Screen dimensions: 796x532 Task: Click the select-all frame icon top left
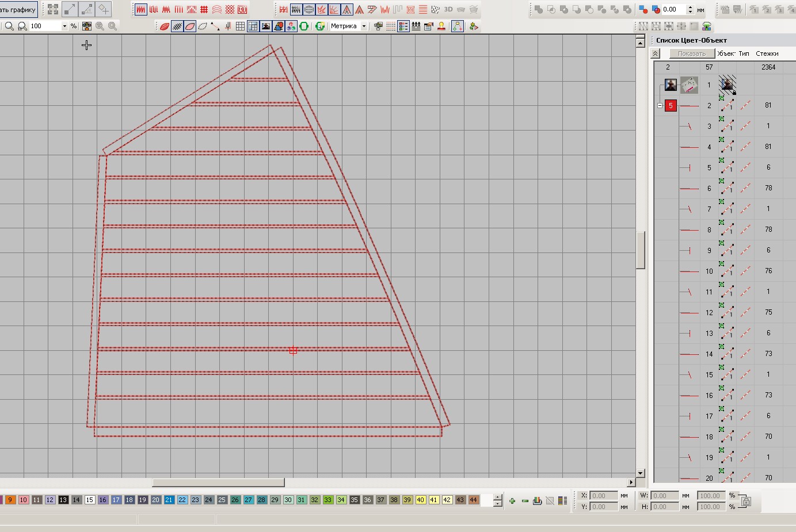click(x=53, y=9)
